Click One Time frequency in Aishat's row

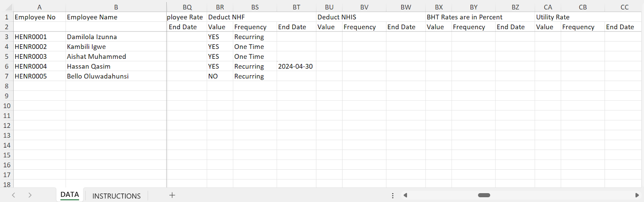point(255,56)
